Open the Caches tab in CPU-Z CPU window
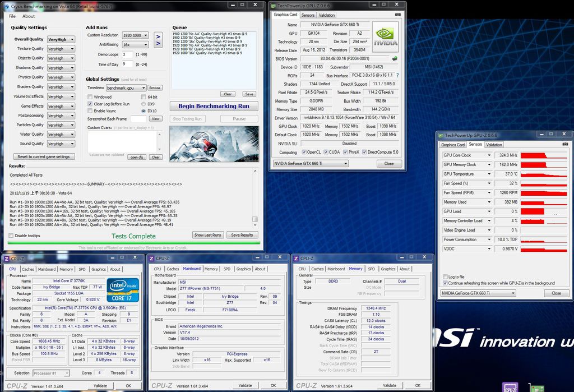The width and height of the screenshot is (574, 392). pos(28,269)
